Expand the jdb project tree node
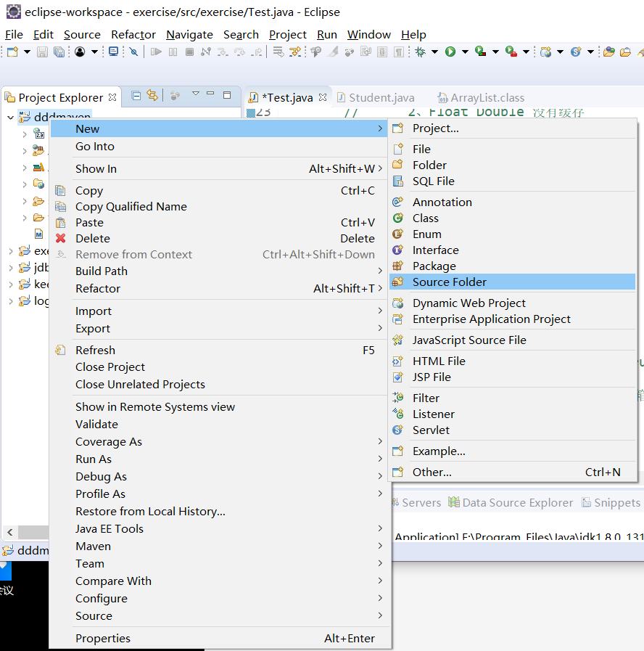The height and width of the screenshot is (651, 644). [11, 268]
